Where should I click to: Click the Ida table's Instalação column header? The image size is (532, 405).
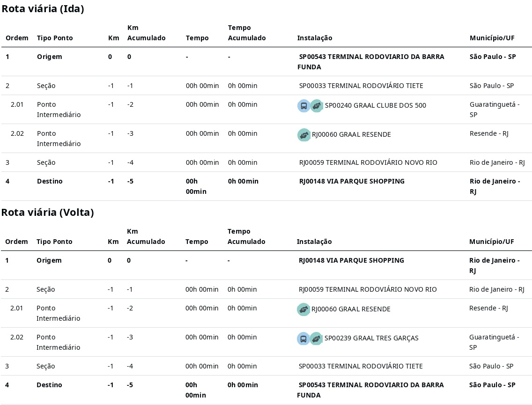(315, 38)
